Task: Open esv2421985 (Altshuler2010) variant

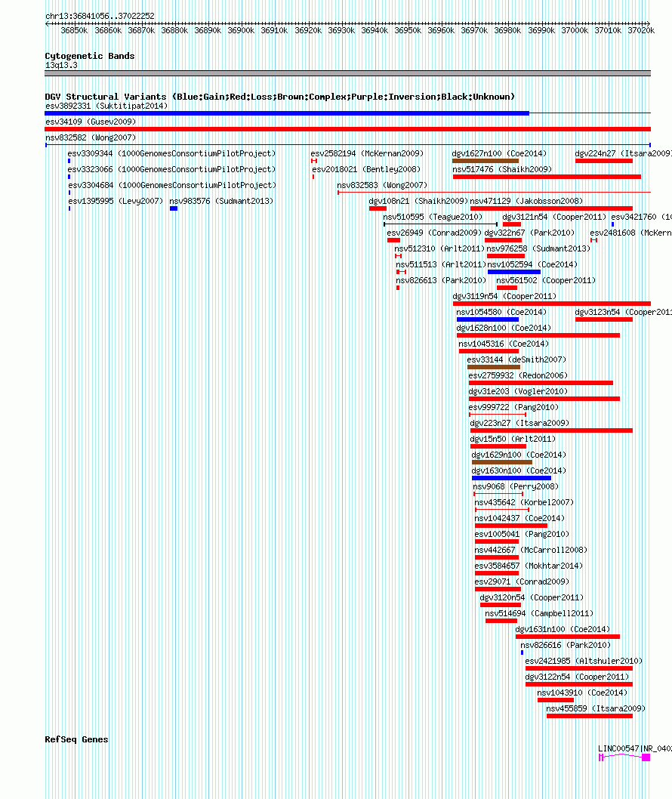Action: coord(584,661)
